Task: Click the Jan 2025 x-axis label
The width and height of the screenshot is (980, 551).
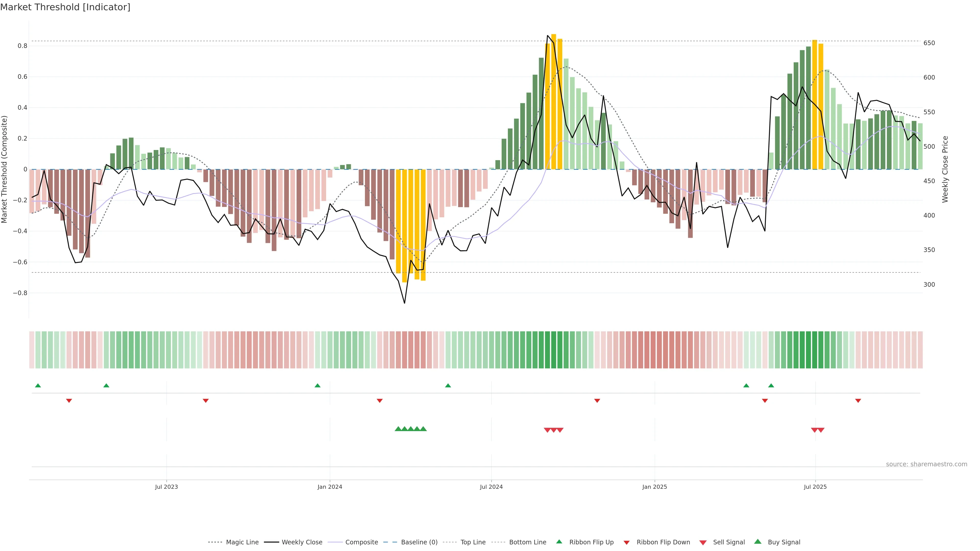Action: click(x=654, y=487)
